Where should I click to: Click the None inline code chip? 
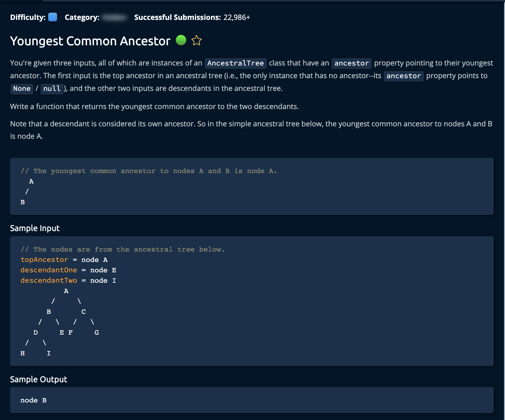coord(22,89)
